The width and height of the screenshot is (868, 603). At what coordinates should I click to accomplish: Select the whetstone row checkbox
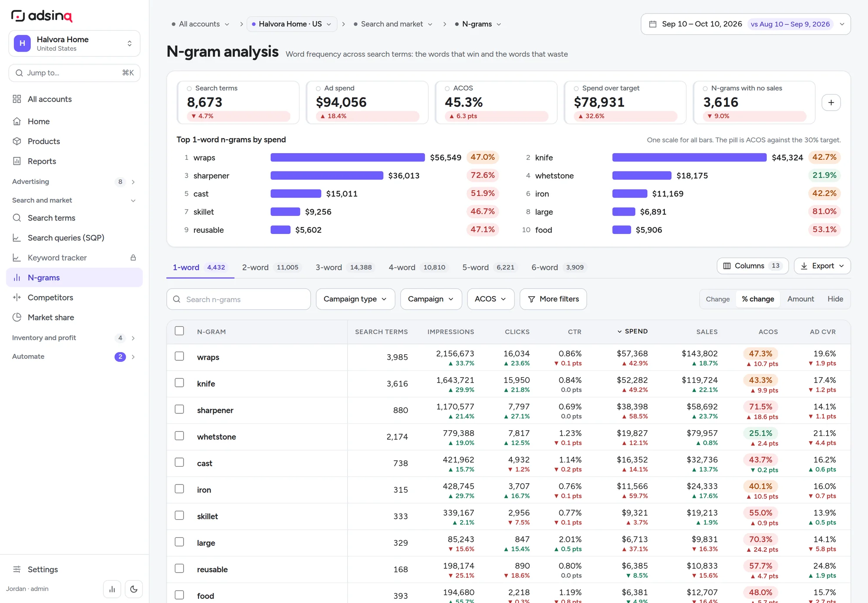(179, 435)
